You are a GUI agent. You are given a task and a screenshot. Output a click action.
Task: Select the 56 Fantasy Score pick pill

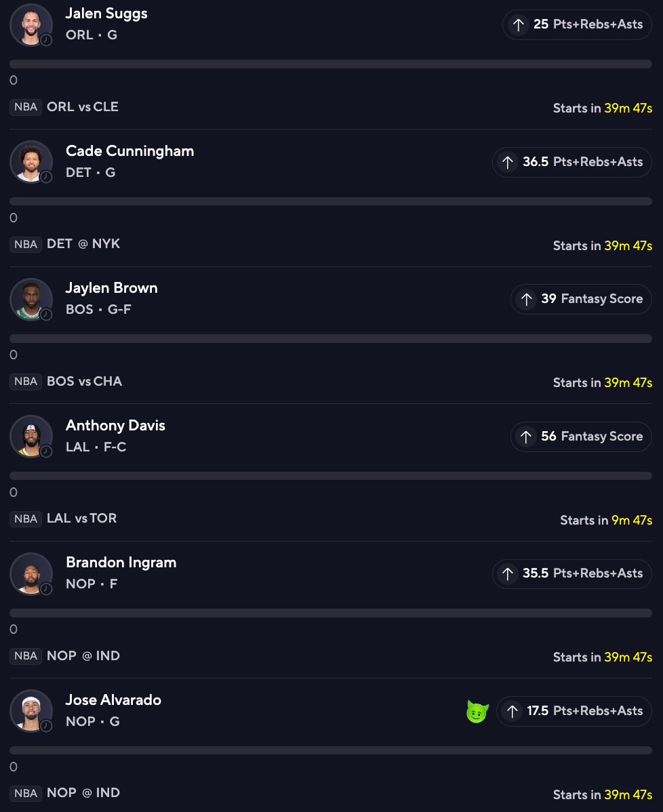pyautogui.click(x=581, y=437)
